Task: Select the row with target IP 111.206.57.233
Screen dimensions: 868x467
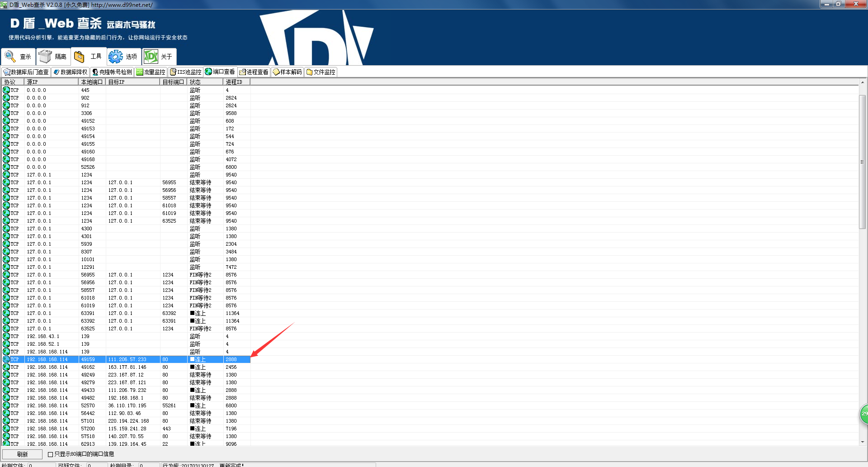Action: click(x=126, y=359)
